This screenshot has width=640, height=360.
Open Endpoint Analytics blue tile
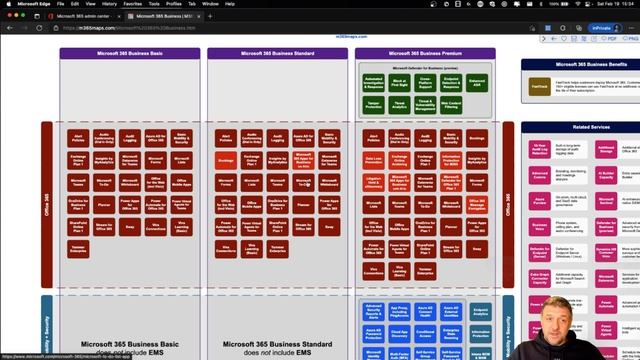click(x=481, y=312)
